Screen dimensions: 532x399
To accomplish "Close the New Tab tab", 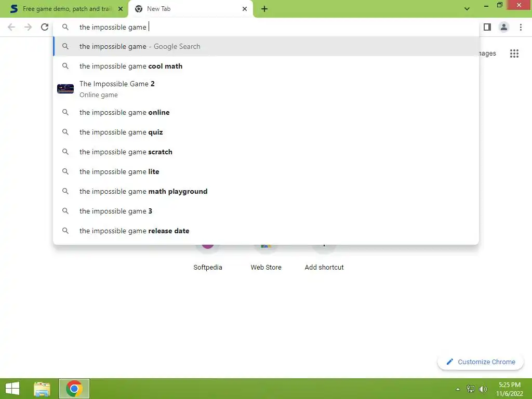I will (244, 9).
